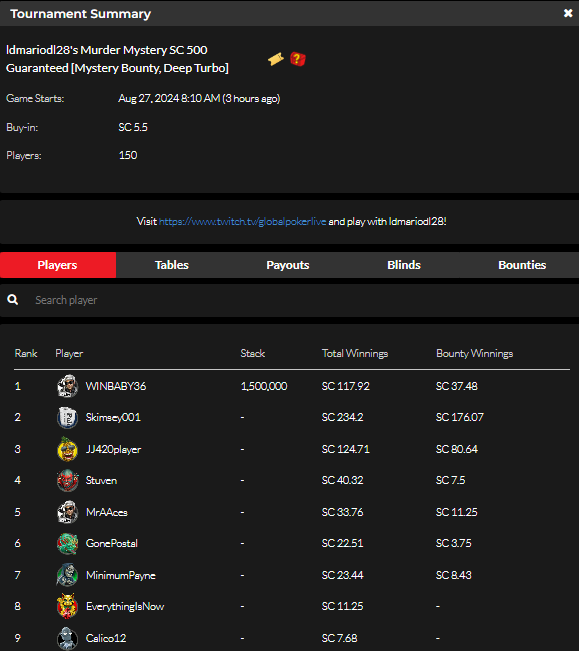
Task: Switch to the Payouts tab
Action: pos(288,265)
